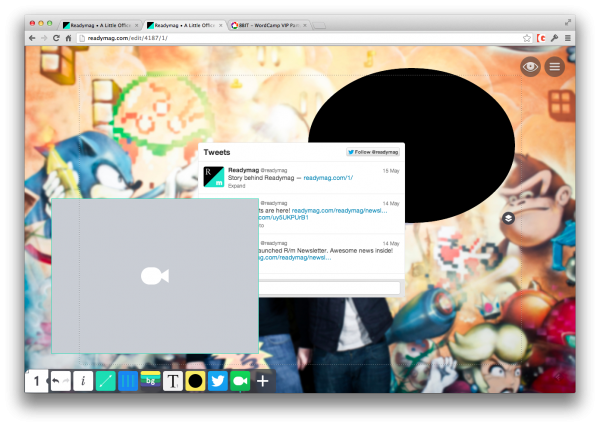Click the wrench extension icon
The image size is (600, 427).
tap(554, 38)
